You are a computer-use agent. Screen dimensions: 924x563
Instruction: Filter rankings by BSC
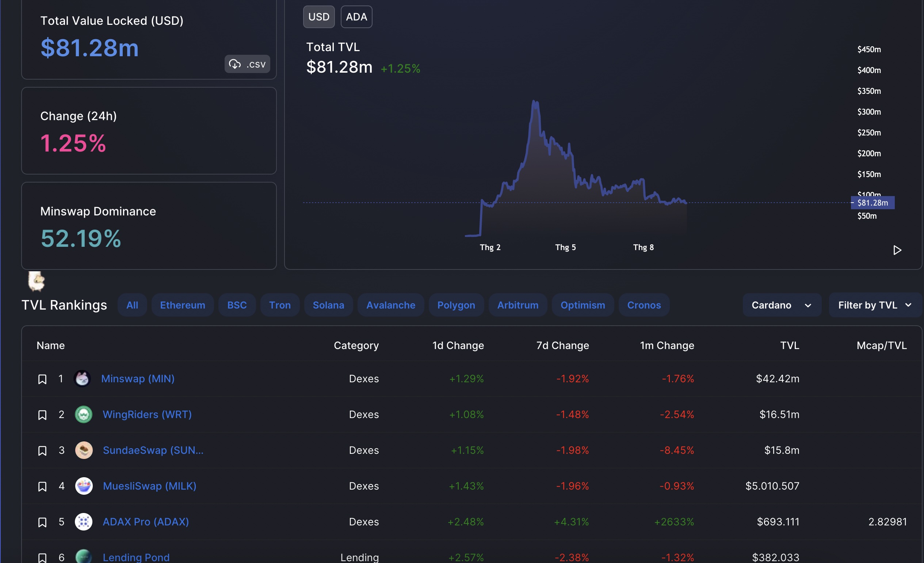click(x=237, y=305)
